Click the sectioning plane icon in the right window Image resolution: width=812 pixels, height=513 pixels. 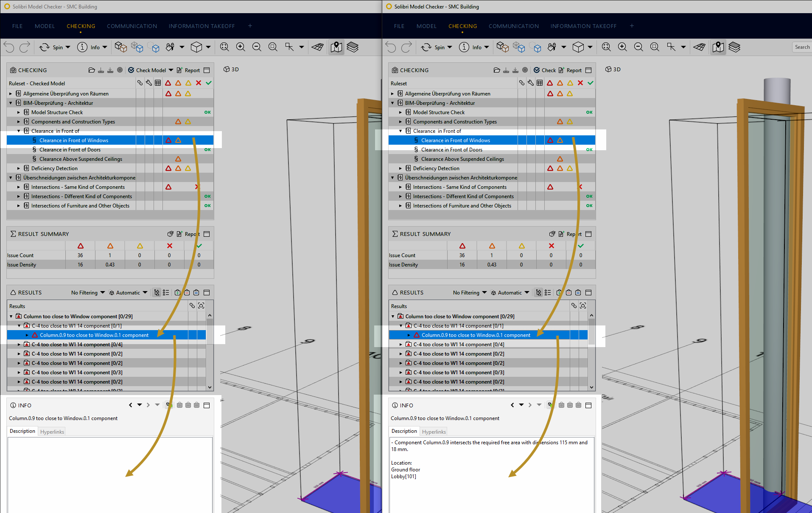click(x=700, y=47)
